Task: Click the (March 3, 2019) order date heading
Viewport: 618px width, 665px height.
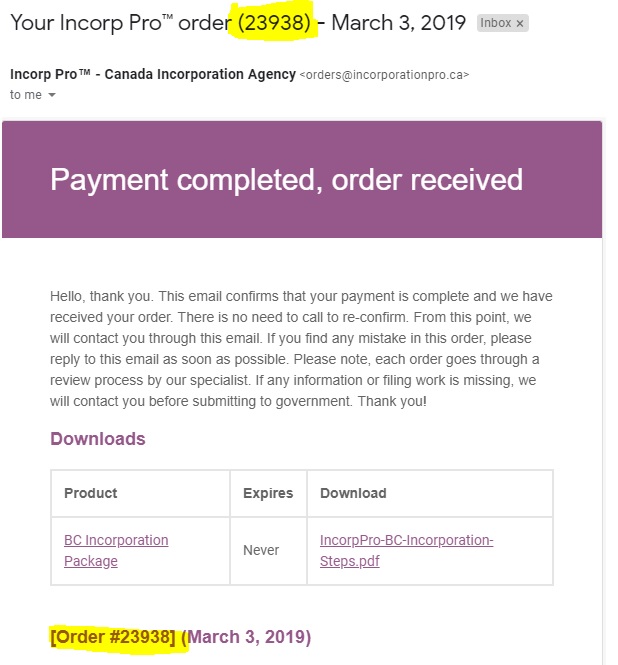Action: point(249,637)
